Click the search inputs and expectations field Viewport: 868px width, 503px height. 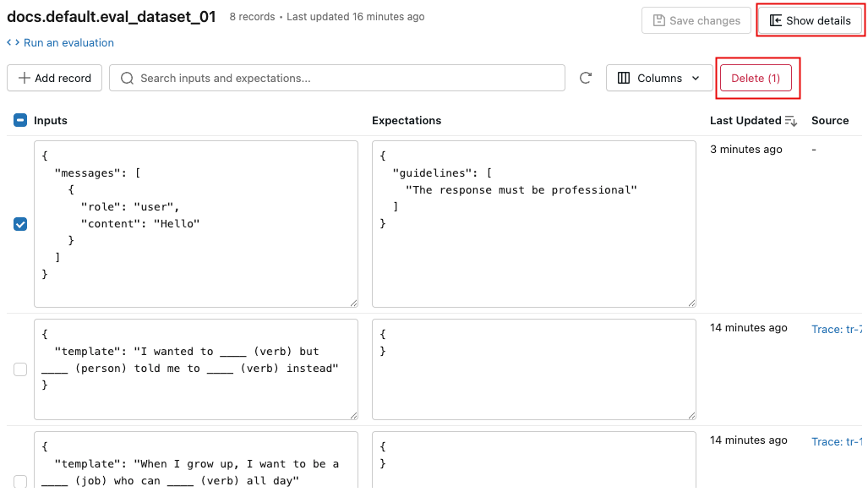347,79
